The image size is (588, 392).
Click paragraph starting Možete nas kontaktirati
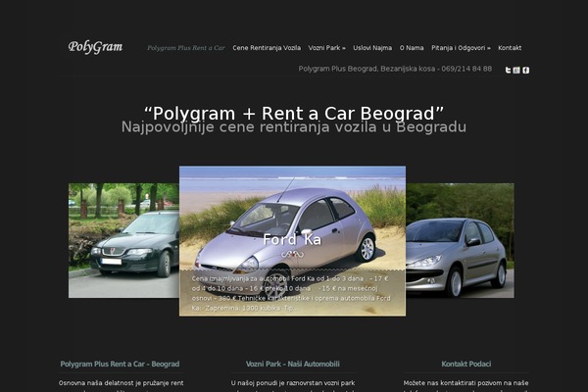[x=466, y=385]
